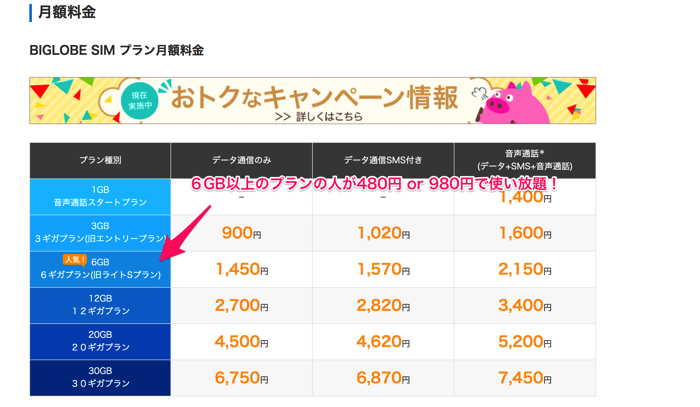Click the 1,020円 price cell

[x=383, y=233]
